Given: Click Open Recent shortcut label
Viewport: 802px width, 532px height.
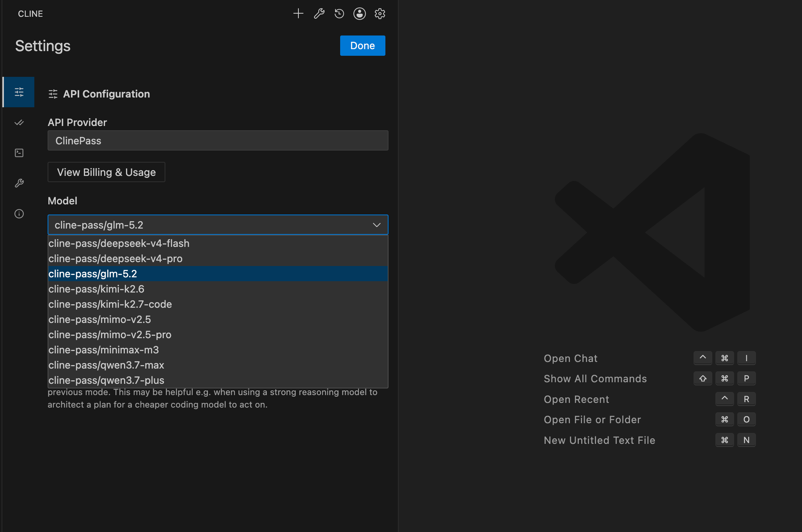Looking at the screenshot, I should coord(576,399).
